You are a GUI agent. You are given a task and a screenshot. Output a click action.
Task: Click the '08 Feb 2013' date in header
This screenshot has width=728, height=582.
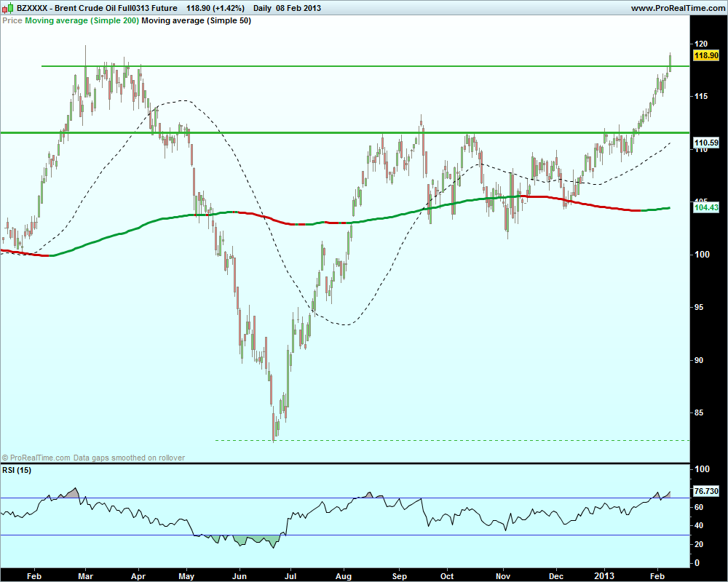tap(298, 8)
